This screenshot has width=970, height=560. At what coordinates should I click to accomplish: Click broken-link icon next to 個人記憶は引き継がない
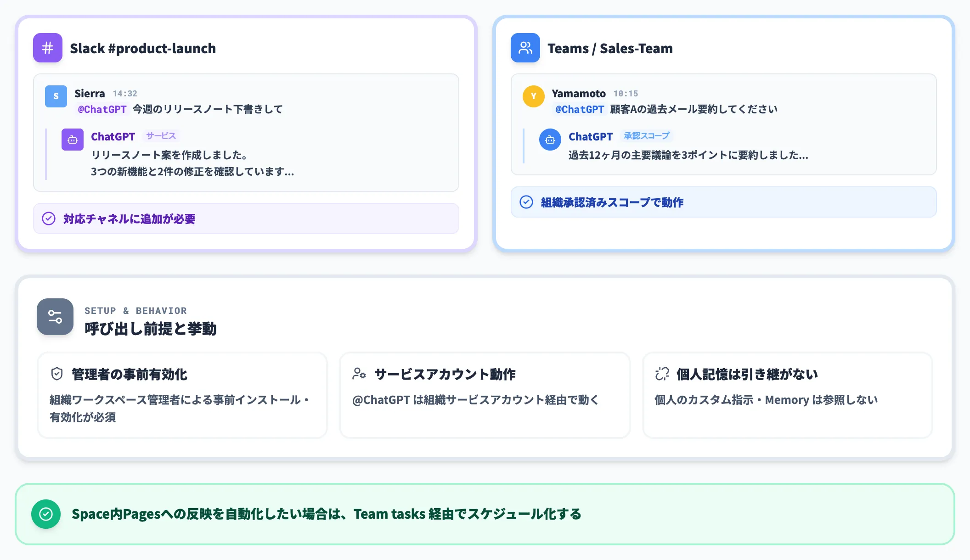pyautogui.click(x=662, y=374)
